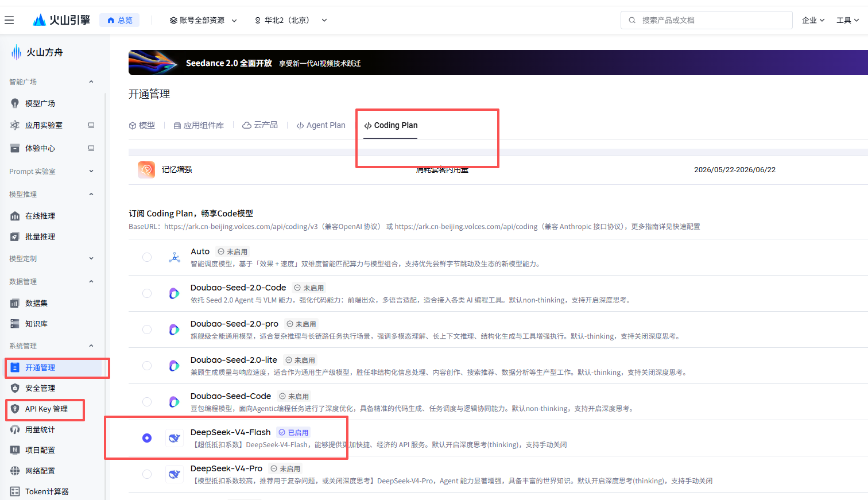
Task: Click the 记忆增强 date range 2026/05/22-2026/06/22
Action: pyautogui.click(x=735, y=170)
